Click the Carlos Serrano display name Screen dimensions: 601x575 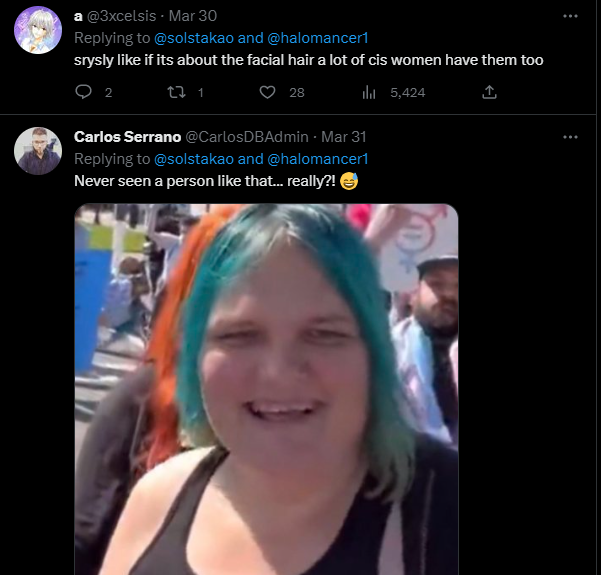127,137
